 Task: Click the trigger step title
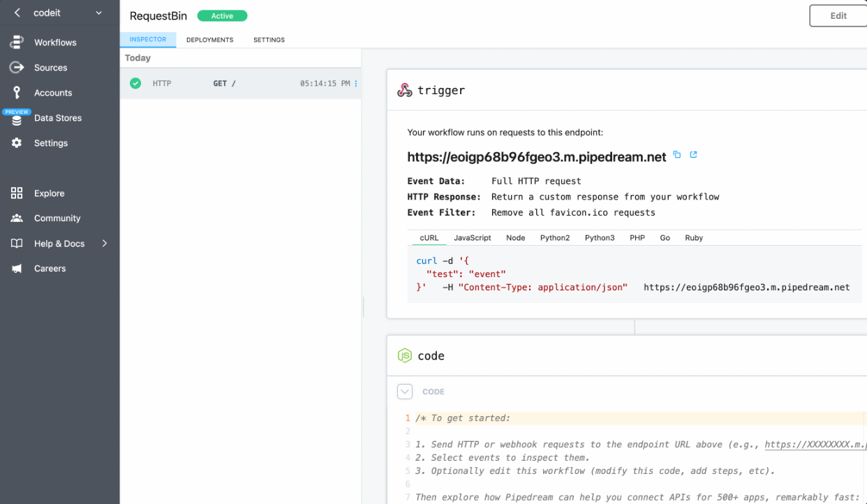[x=441, y=90]
